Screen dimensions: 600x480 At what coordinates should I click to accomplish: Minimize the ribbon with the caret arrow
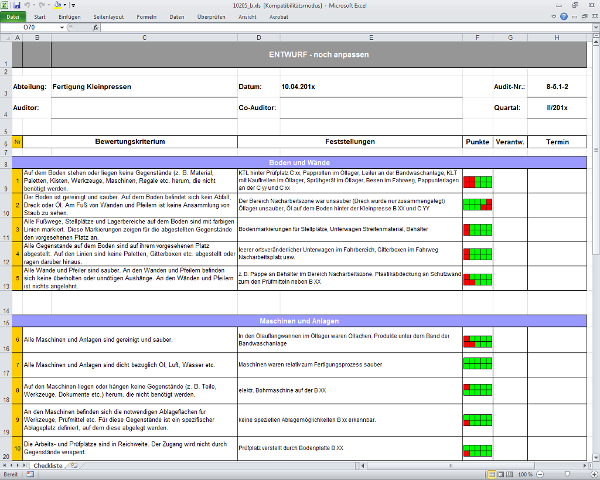click(x=553, y=17)
